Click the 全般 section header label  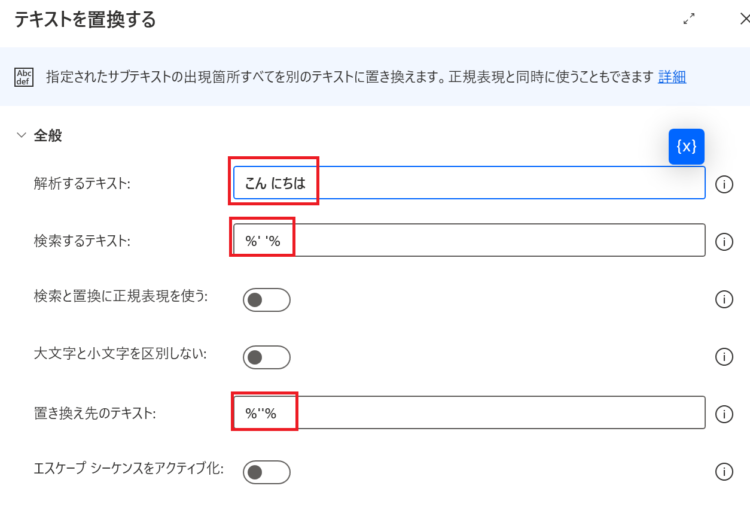[48, 135]
